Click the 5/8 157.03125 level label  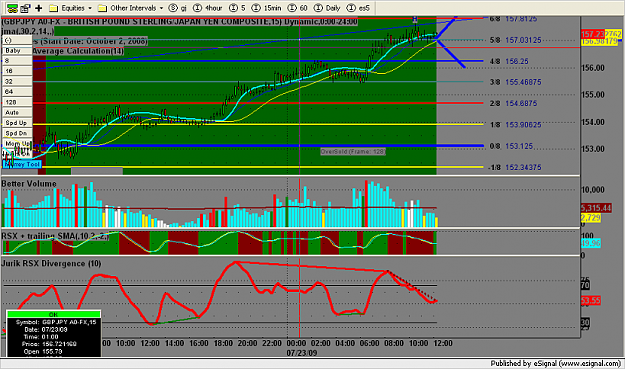[x=515, y=40]
